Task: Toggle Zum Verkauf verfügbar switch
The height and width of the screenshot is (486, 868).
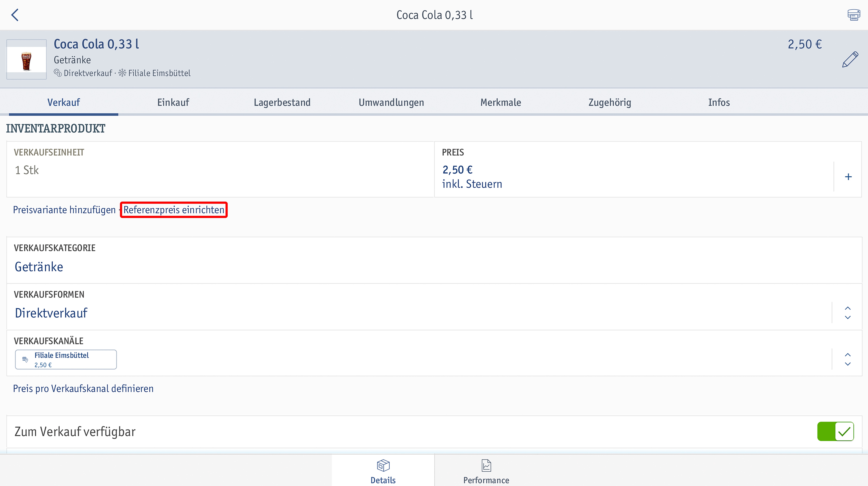Action: [x=835, y=431]
